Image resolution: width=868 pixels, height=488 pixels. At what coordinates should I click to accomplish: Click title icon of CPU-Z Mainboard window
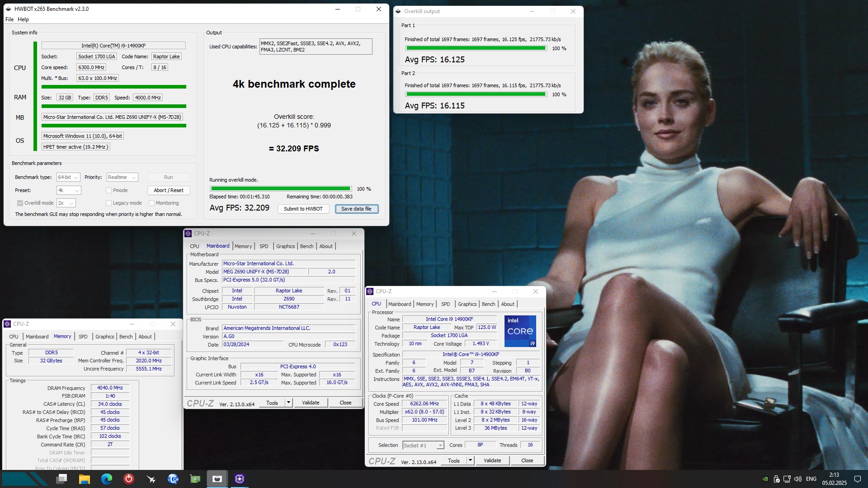click(189, 234)
